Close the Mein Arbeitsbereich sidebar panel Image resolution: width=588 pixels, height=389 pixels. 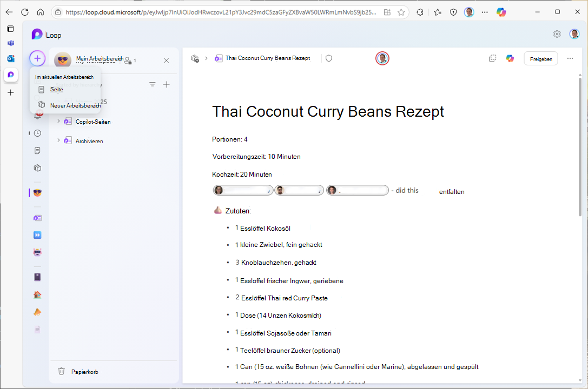(x=167, y=61)
